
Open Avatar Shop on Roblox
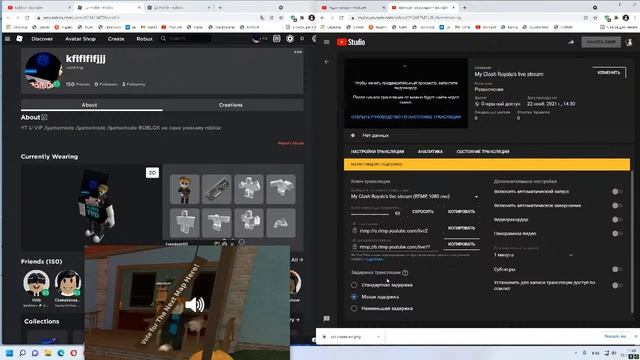[80, 39]
